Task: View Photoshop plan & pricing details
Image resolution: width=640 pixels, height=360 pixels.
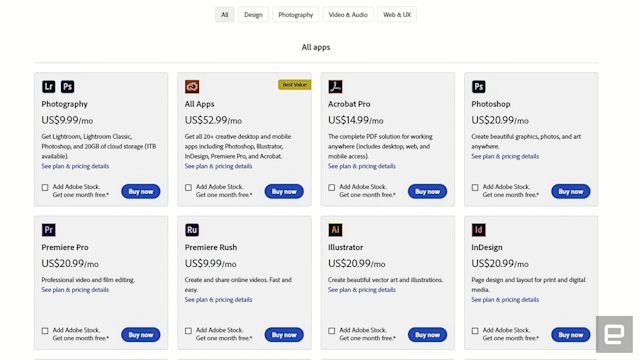Action: (x=505, y=156)
